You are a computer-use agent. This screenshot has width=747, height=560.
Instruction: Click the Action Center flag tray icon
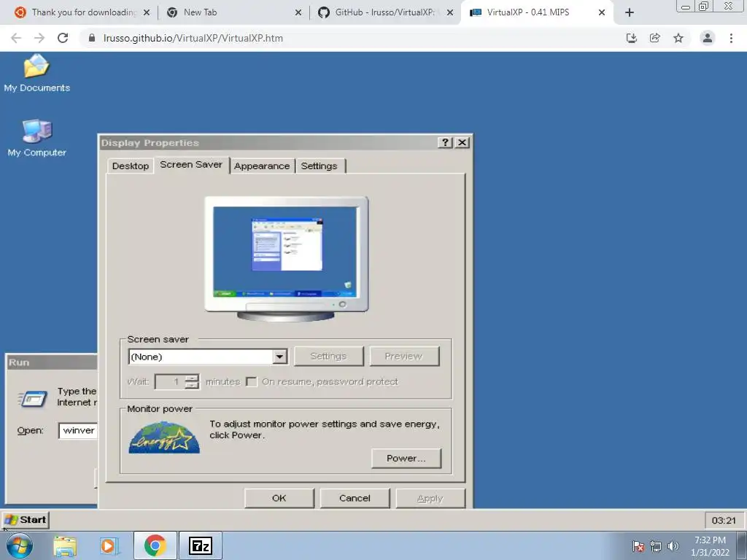638,546
